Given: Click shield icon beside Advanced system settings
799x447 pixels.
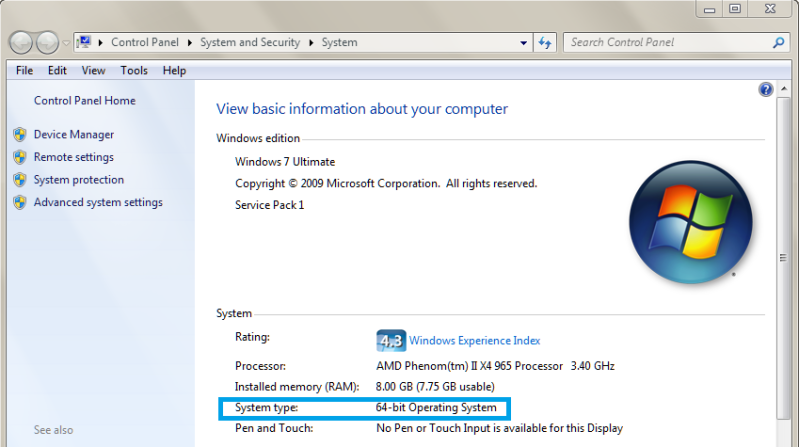Looking at the screenshot, I should tap(20, 202).
